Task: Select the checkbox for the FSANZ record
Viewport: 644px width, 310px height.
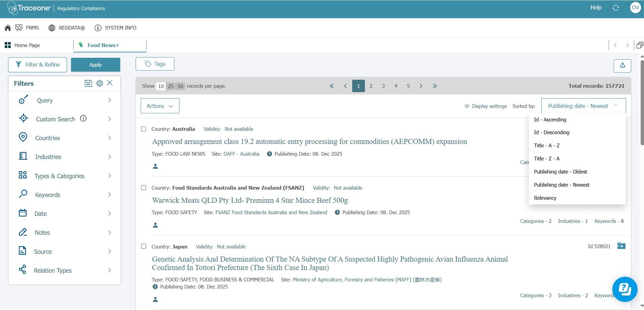Action: click(x=144, y=188)
